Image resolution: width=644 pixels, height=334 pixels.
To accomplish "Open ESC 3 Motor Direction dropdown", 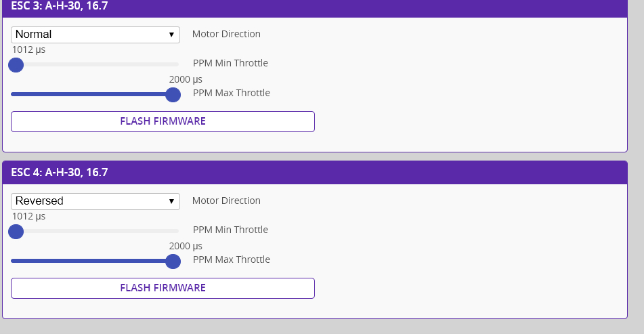I will tap(95, 35).
